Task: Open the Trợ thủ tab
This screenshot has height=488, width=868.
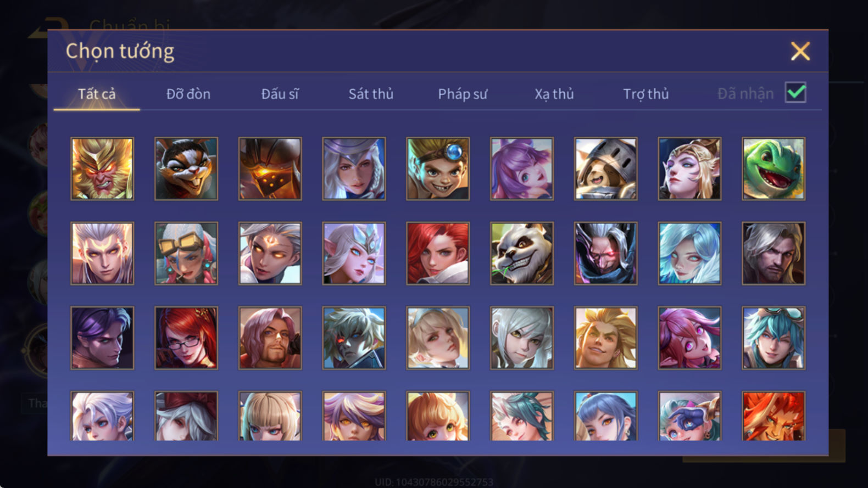Action: click(x=646, y=94)
